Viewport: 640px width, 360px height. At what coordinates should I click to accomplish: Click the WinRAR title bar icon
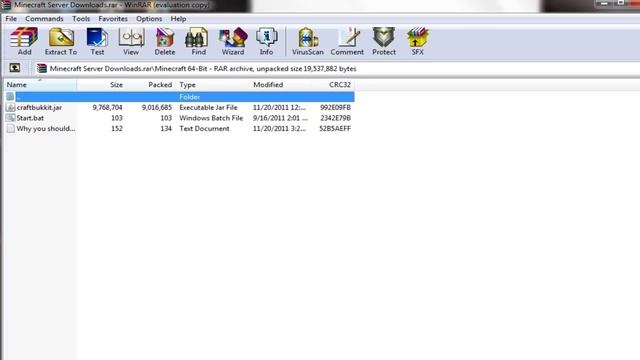click(x=6, y=5)
